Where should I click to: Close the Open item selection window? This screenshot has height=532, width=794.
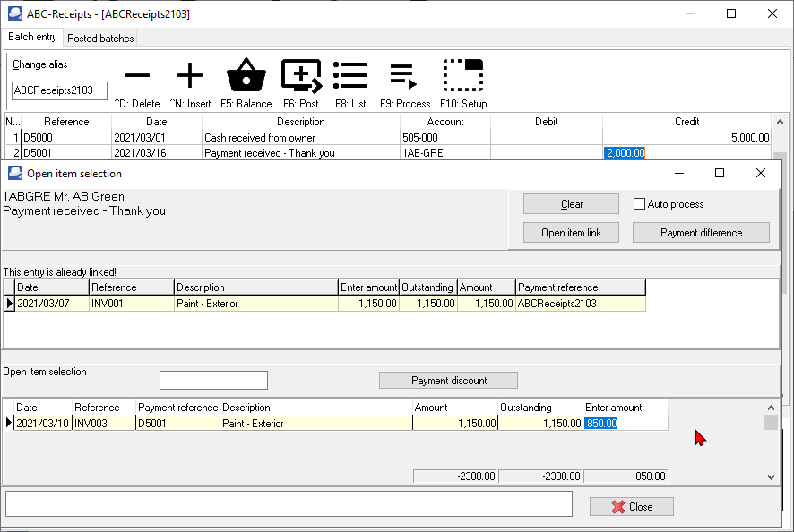pos(631,506)
